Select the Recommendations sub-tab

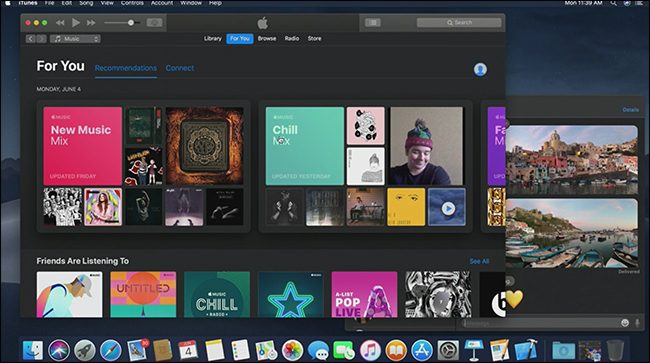[126, 68]
